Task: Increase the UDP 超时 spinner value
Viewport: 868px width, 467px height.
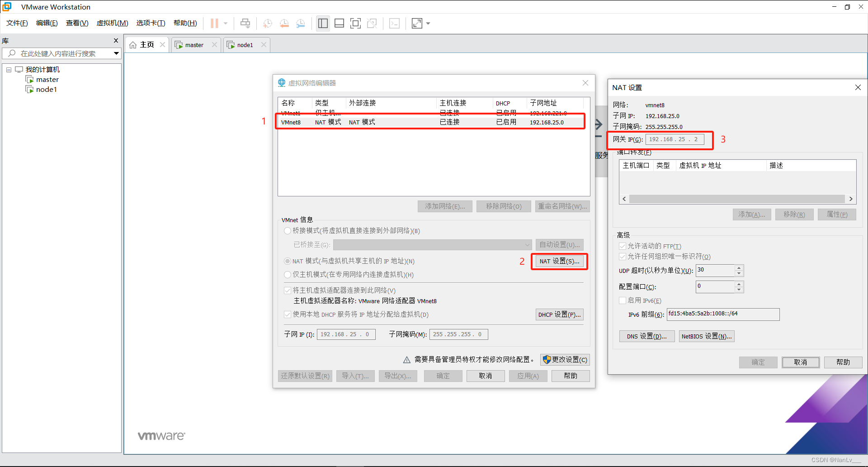Action: (739, 267)
